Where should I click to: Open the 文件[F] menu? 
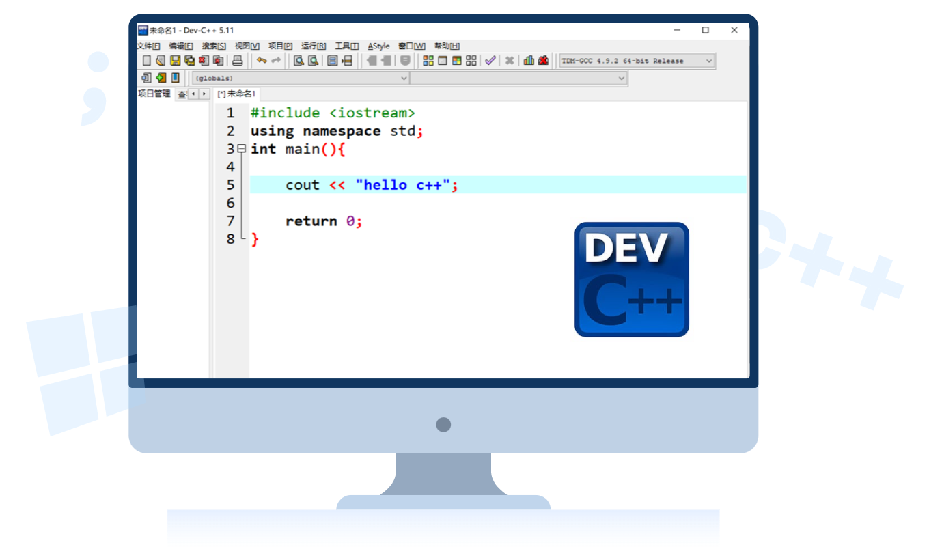(x=148, y=46)
